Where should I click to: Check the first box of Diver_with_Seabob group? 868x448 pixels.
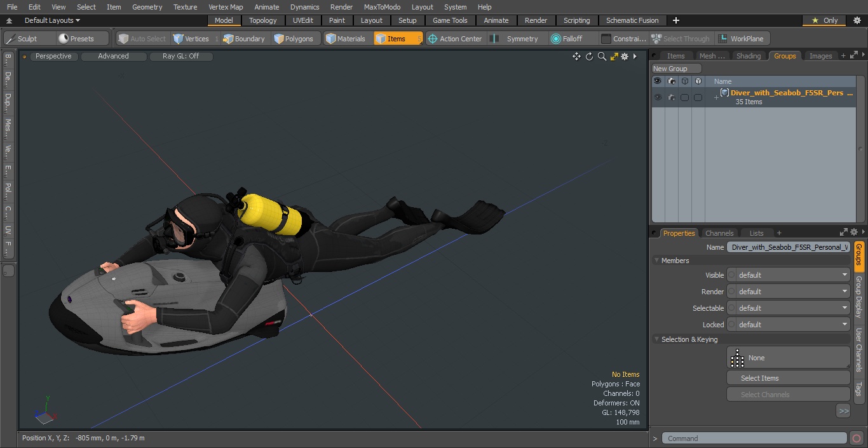684,97
